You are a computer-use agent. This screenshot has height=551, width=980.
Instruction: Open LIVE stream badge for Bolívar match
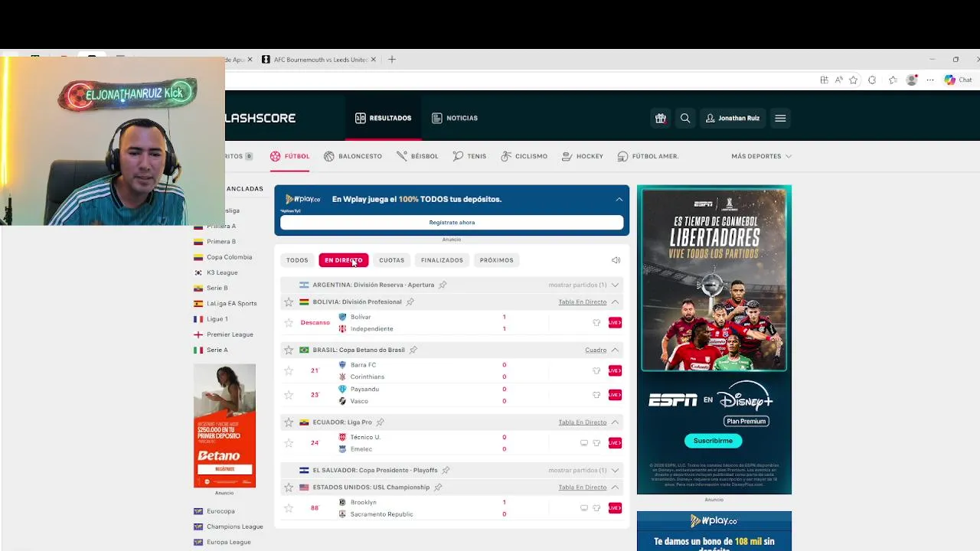coord(615,323)
